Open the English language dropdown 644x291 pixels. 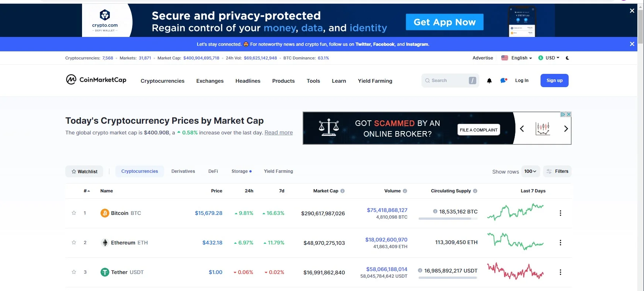coord(522,58)
